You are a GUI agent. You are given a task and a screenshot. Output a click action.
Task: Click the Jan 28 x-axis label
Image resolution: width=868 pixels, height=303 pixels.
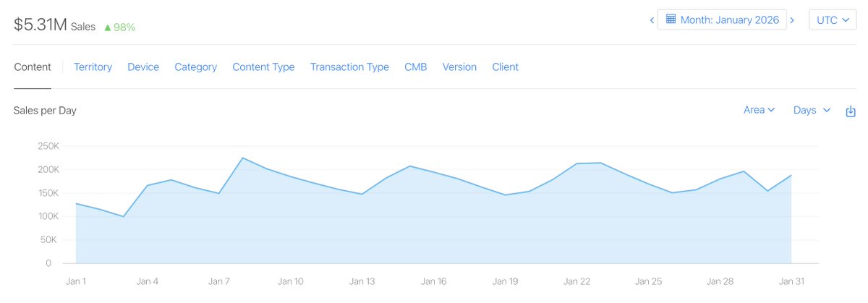[x=720, y=281]
